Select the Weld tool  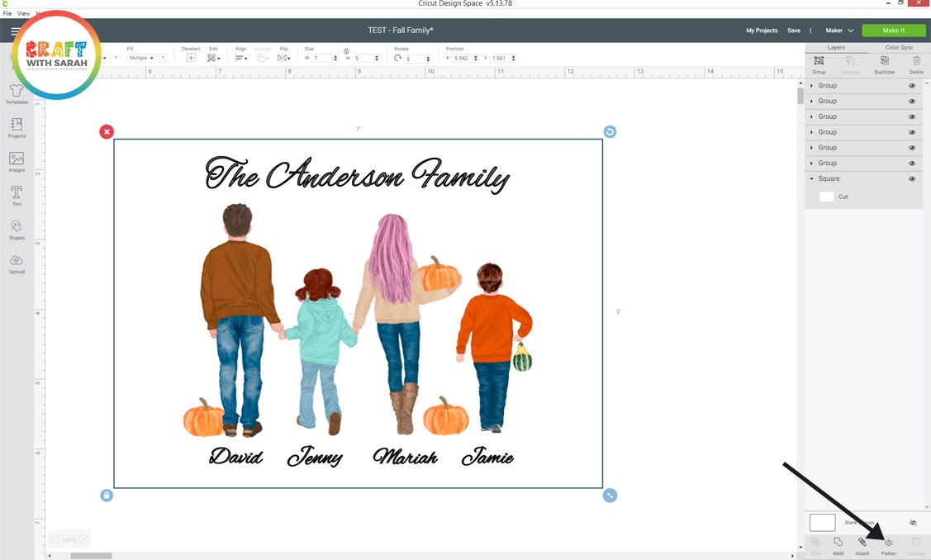(x=838, y=543)
